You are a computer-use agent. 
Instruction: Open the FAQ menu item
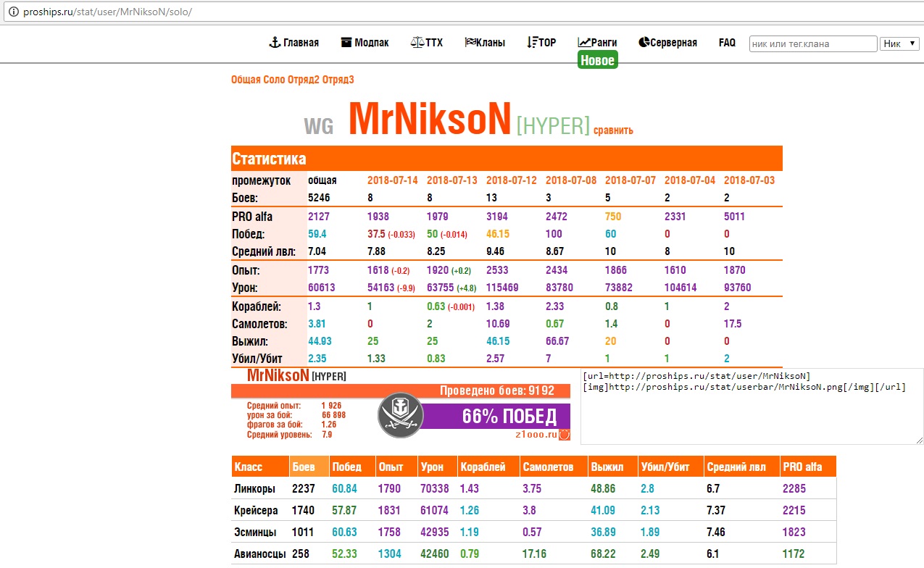click(727, 43)
